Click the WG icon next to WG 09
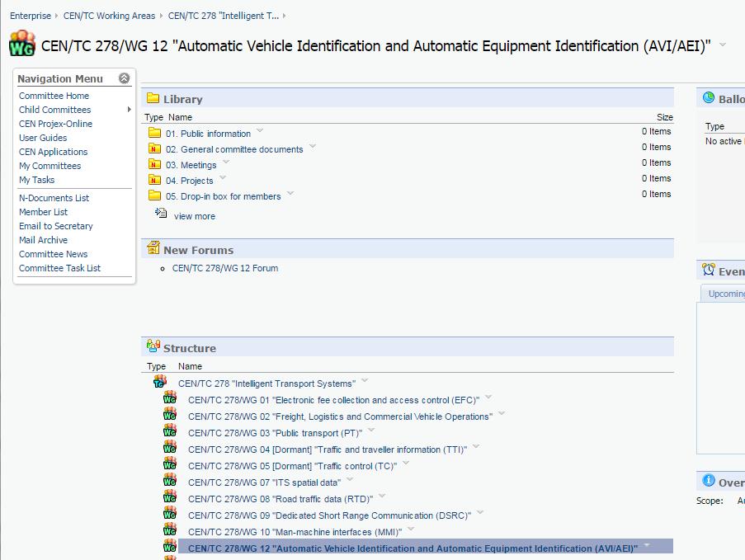745x560 pixels. pyautogui.click(x=170, y=512)
